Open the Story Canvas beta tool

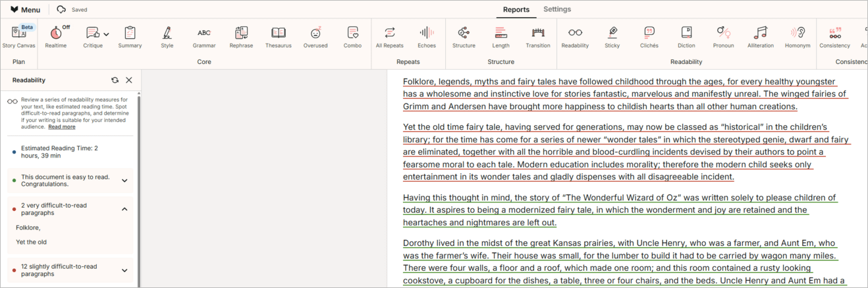click(18, 36)
